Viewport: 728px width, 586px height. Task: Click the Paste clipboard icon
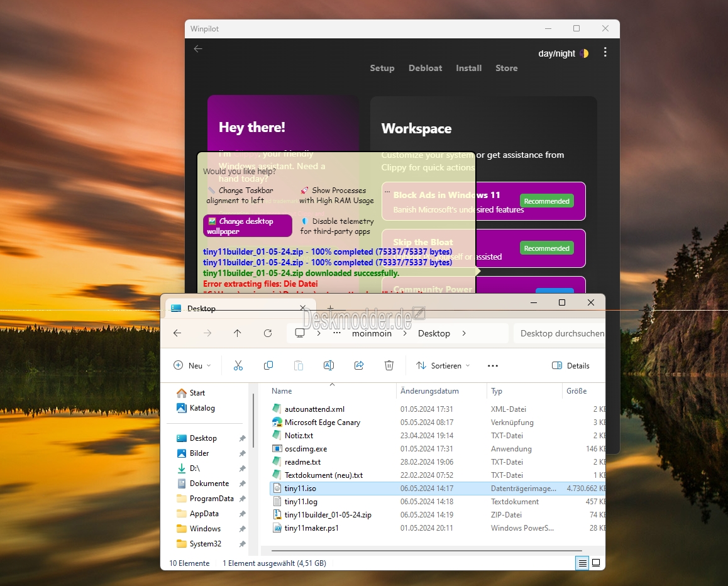click(x=299, y=365)
